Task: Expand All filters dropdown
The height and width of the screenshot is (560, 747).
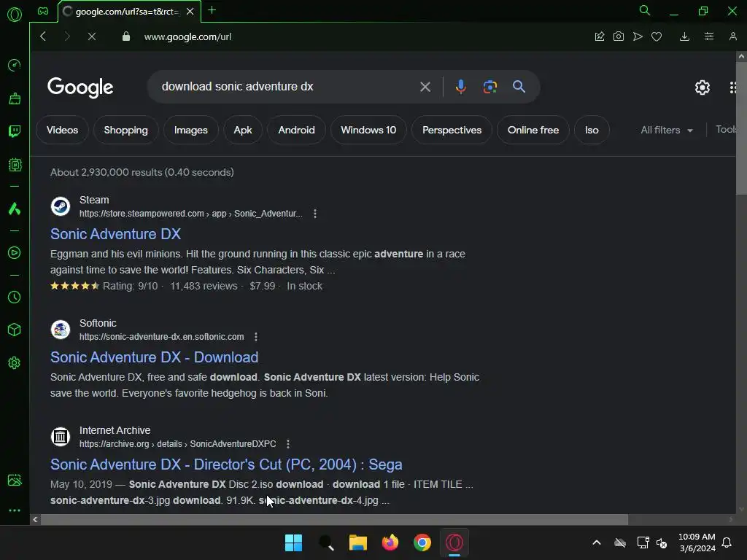Action: tap(667, 130)
